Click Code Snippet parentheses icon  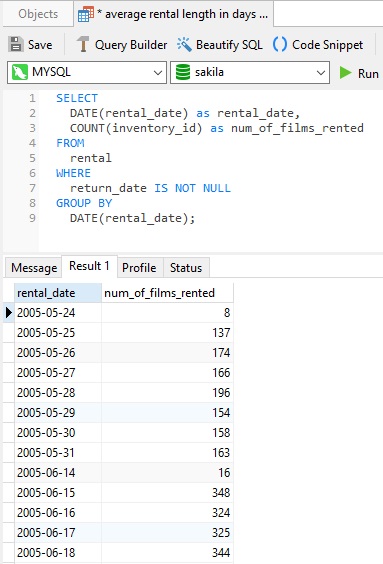[x=280, y=45]
